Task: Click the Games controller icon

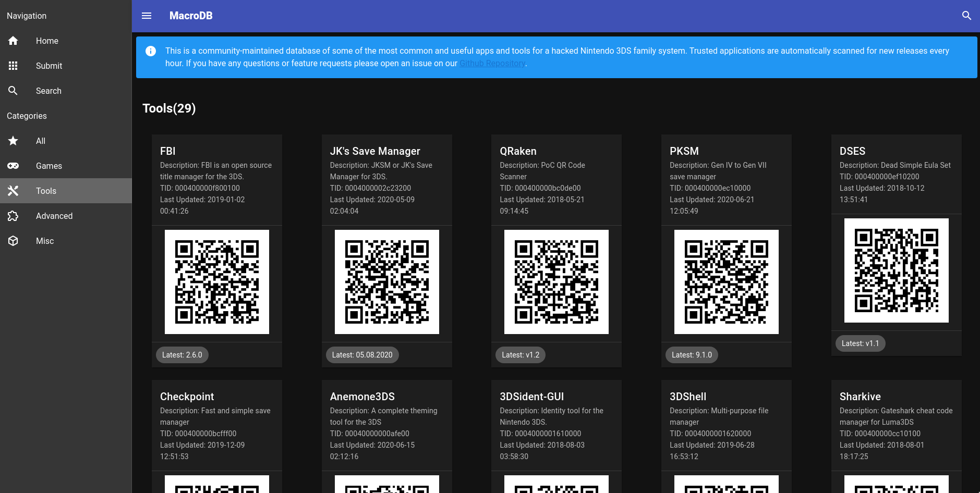Action: coord(13,166)
